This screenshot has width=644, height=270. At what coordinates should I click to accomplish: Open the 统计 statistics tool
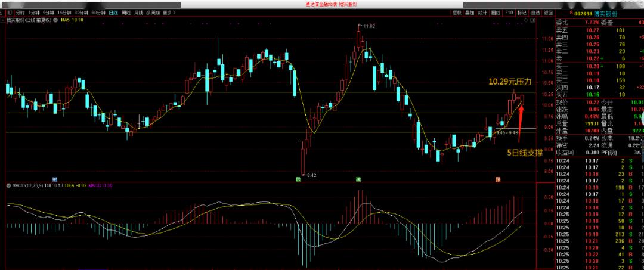(482, 13)
